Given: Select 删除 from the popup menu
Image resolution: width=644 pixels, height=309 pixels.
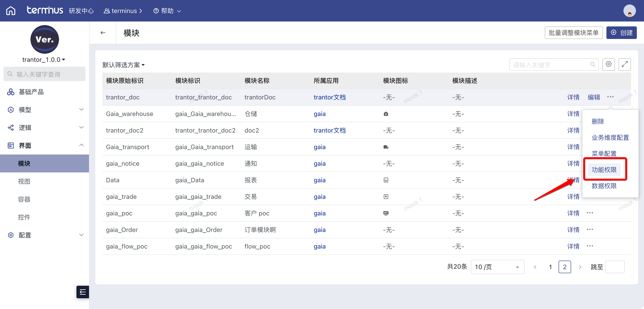Looking at the screenshot, I should pyautogui.click(x=598, y=121).
